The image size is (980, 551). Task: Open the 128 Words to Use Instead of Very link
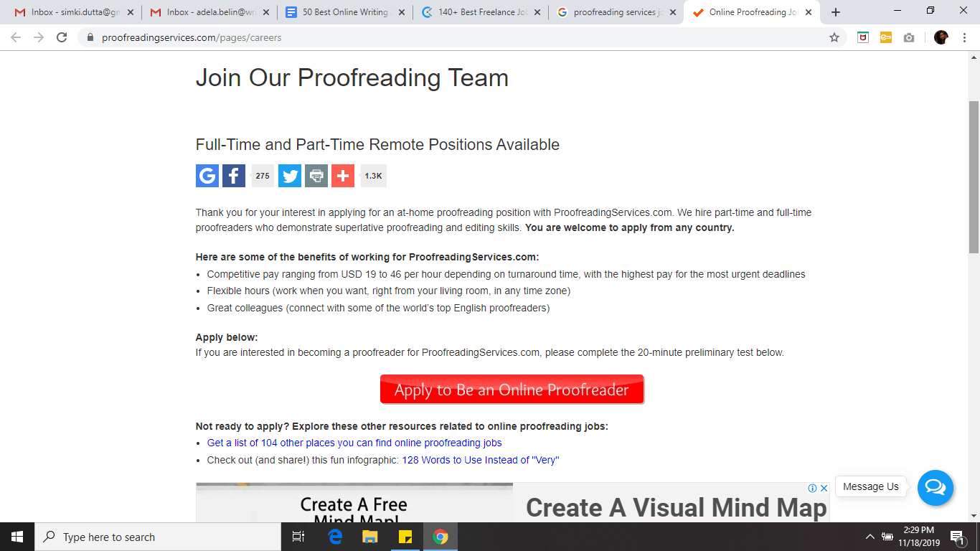coord(480,460)
